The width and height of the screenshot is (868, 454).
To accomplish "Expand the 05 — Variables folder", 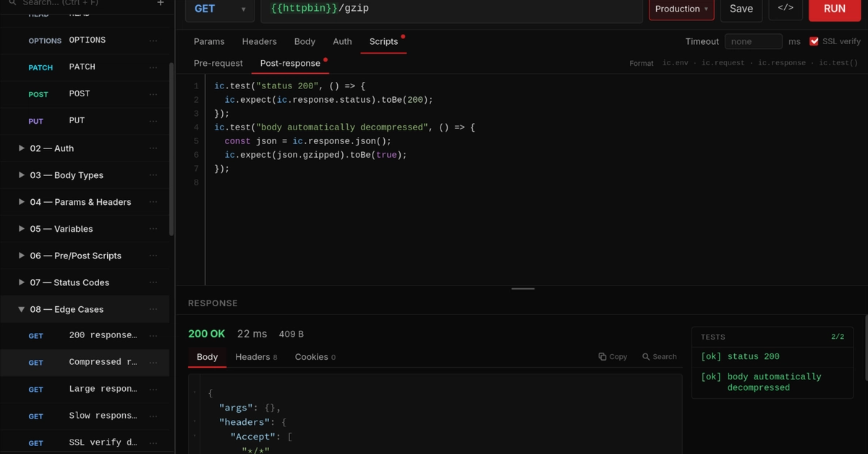I will (x=22, y=229).
